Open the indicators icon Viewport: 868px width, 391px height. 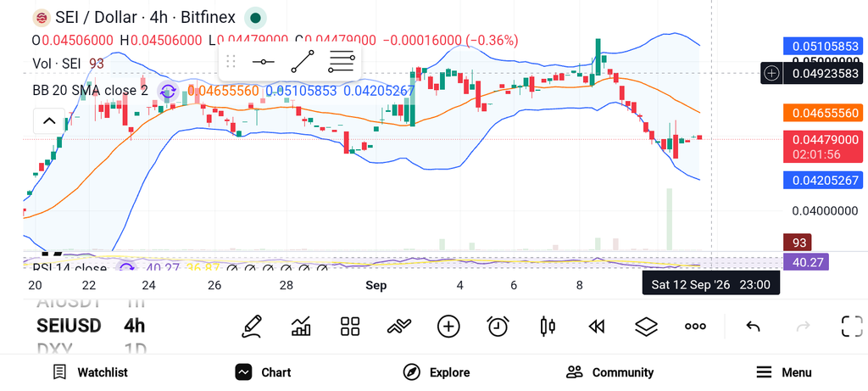coord(399,327)
